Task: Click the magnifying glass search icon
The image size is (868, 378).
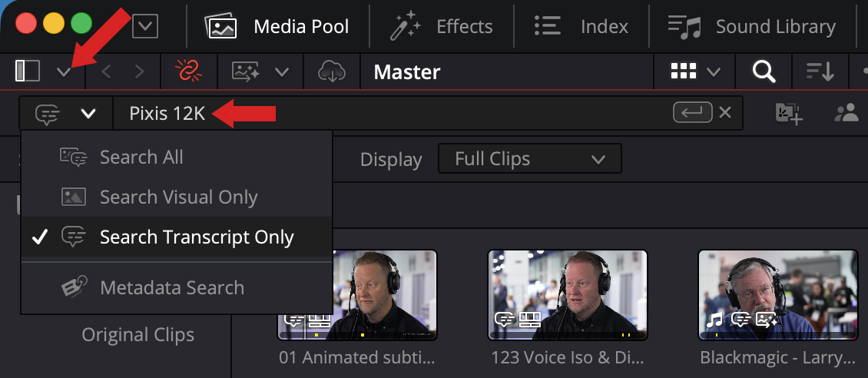Action: 764,71
